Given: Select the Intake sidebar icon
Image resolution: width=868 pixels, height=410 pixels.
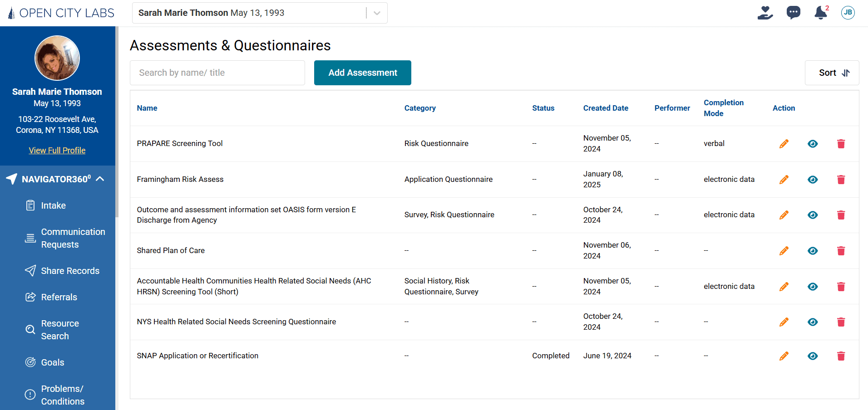Looking at the screenshot, I should click(30, 205).
